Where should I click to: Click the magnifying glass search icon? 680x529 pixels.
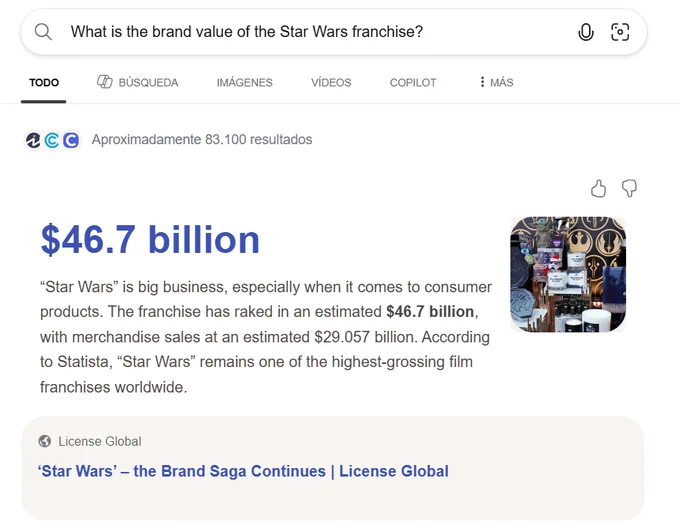point(43,32)
